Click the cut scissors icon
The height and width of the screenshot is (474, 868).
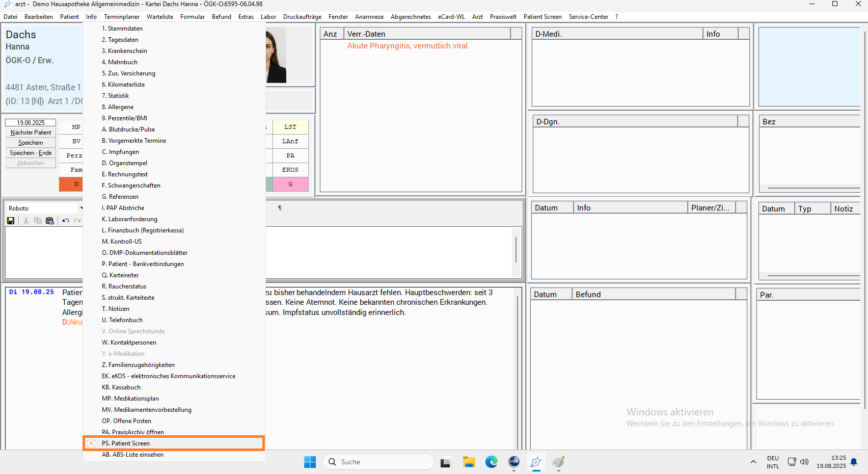(x=26, y=221)
